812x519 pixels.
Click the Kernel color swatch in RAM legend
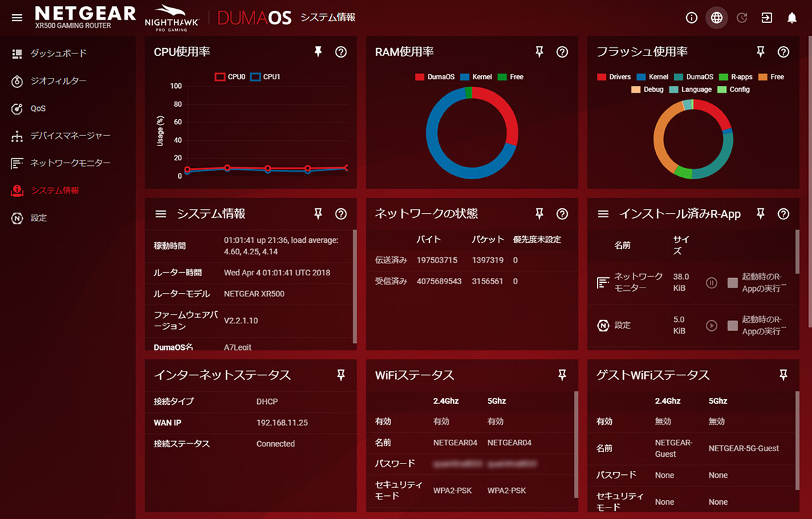point(465,77)
